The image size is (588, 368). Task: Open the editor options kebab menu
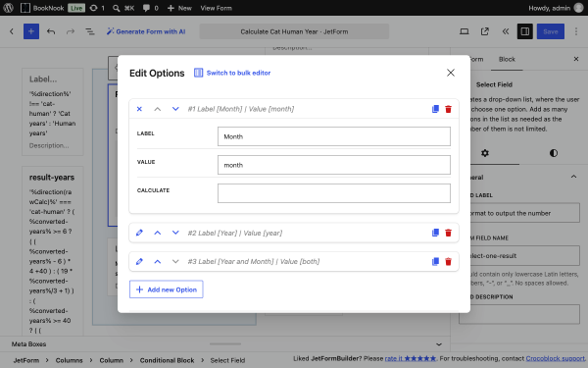(576, 31)
